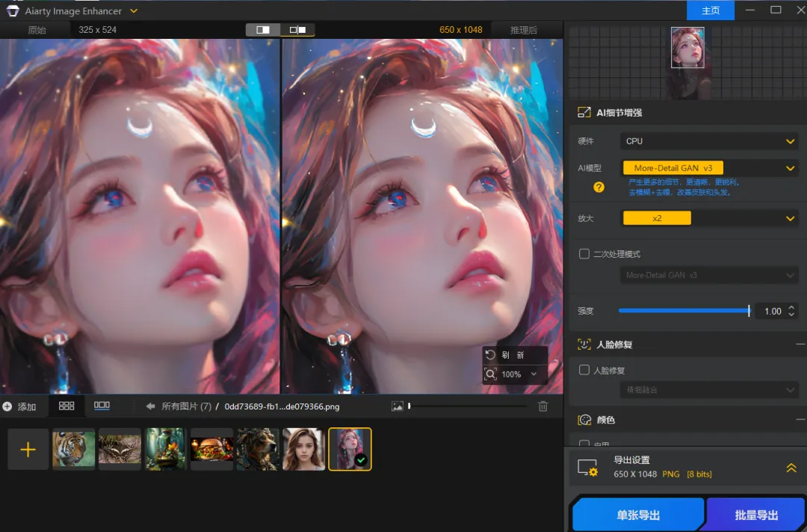
Task: Open the face restoration mode dropdown
Action: [710, 390]
